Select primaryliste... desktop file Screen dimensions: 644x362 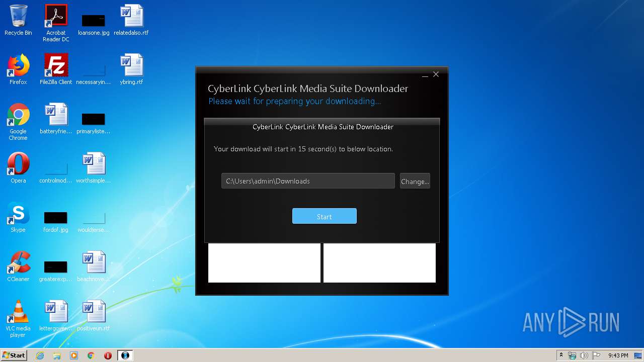click(94, 123)
